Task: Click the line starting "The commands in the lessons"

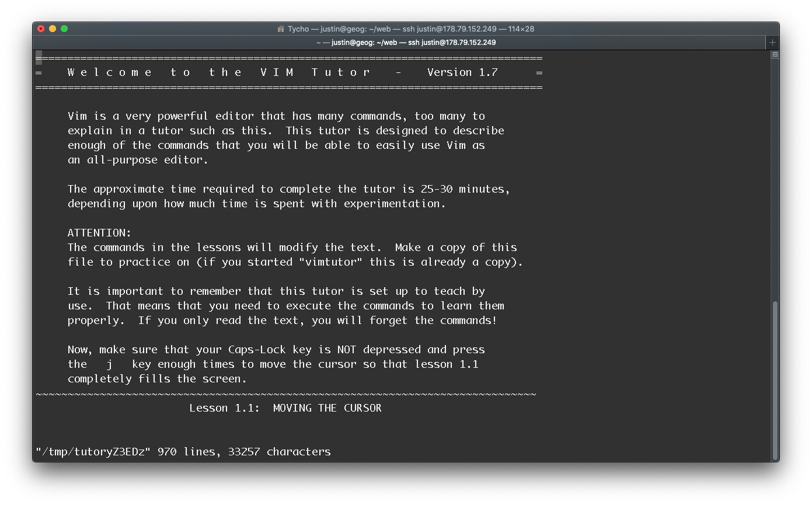Action: tap(292, 248)
